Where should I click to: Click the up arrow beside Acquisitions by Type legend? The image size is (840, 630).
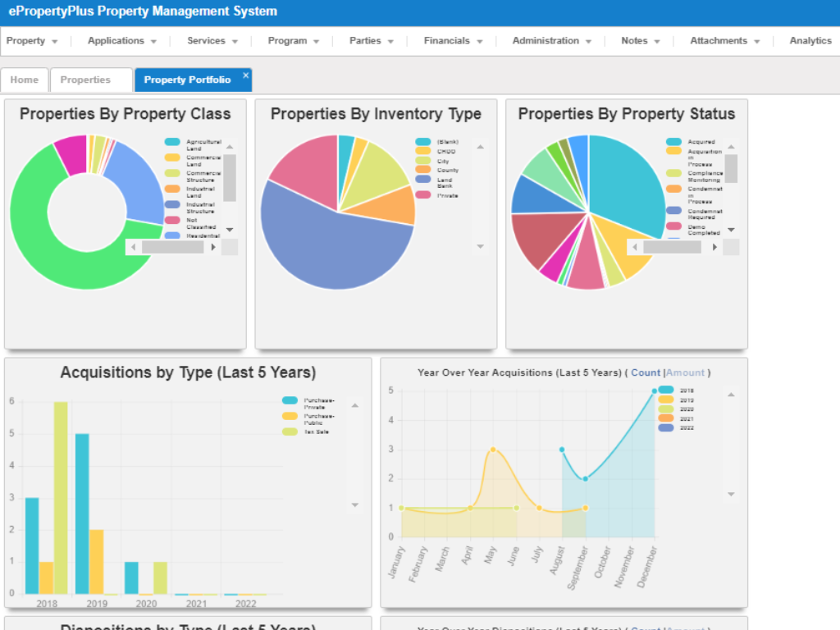355,404
